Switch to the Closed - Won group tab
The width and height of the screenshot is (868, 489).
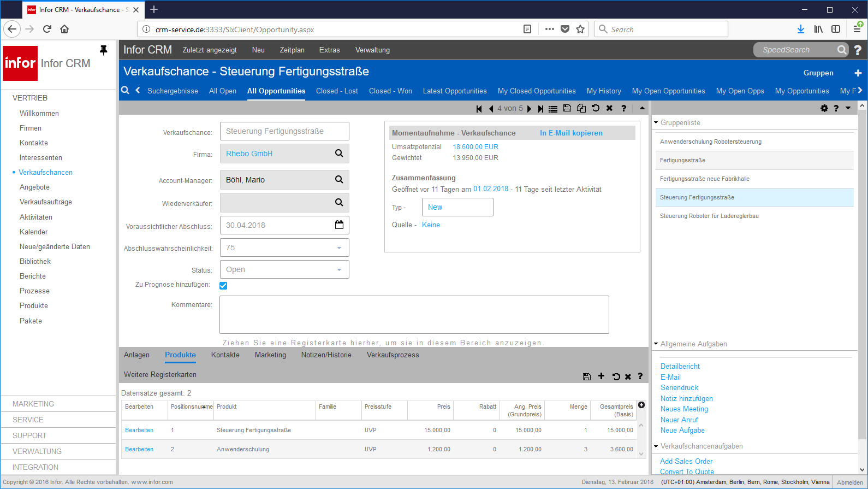[x=390, y=91]
